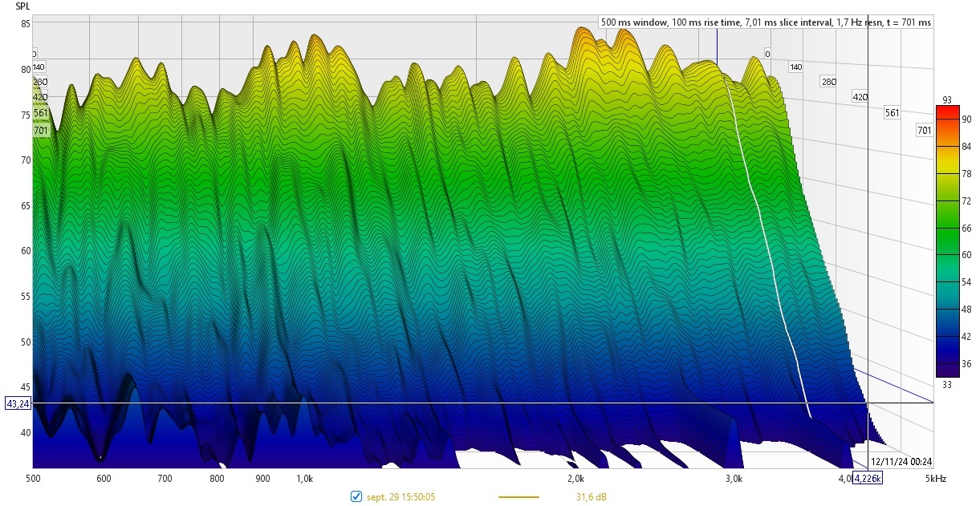This screenshot has height=506, width=980.
Task: Click the 33 minimum value on color scale
Action: (x=947, y=385)
